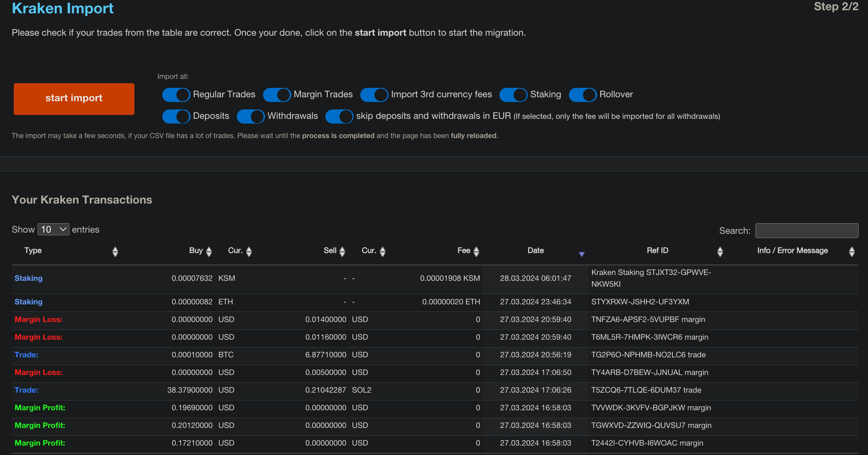The width and height of the screenshot is (868, 455).
Task: Disable the Margin Trades switch
Action: (x=277, y=95)
